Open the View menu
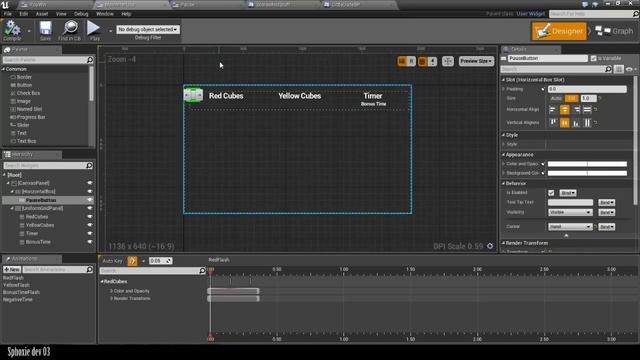This screenshot has height=360, width=640. click(61, 14)
